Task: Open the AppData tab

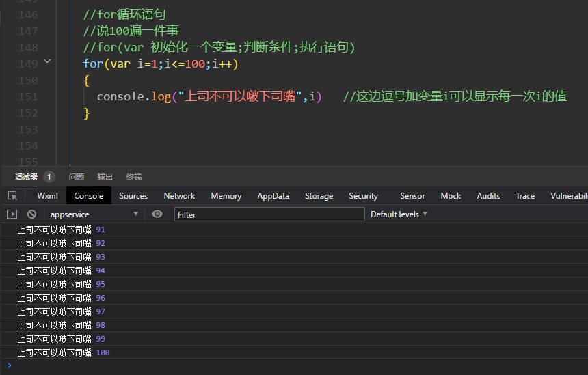Action: (273, 196)
